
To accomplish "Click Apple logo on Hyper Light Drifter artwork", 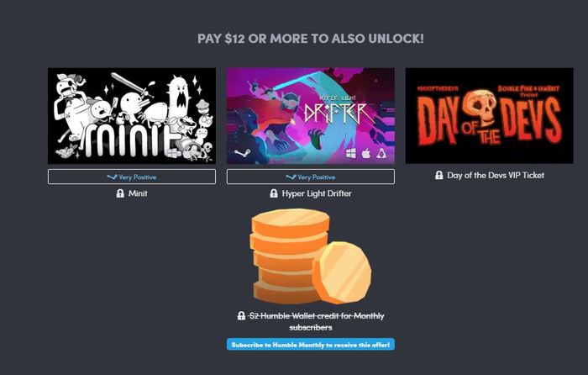I will [366, 153].
